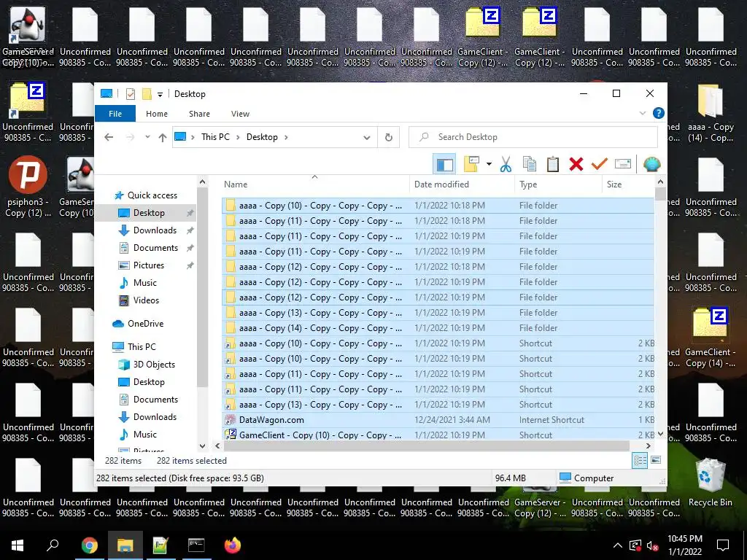The width and height of the screenshot is (747, 560).
Task: Open the Windows Start menu
Action: [x=18, y=545]
